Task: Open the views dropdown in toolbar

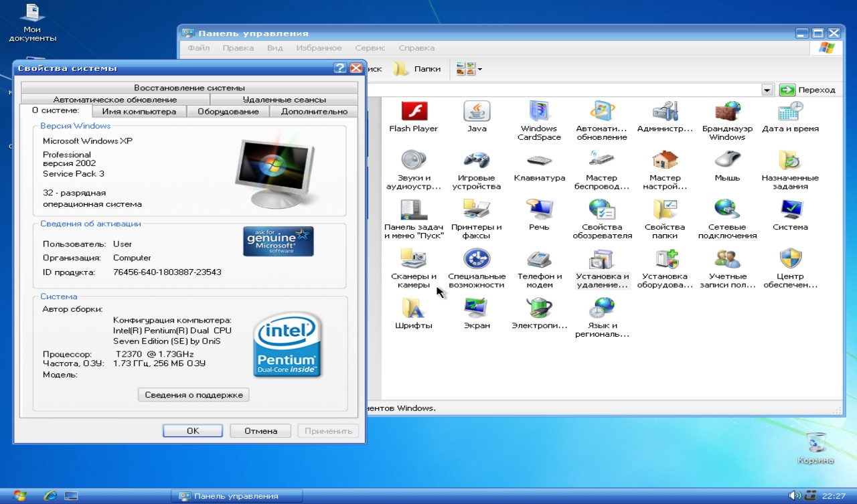Action: [469, 69]
